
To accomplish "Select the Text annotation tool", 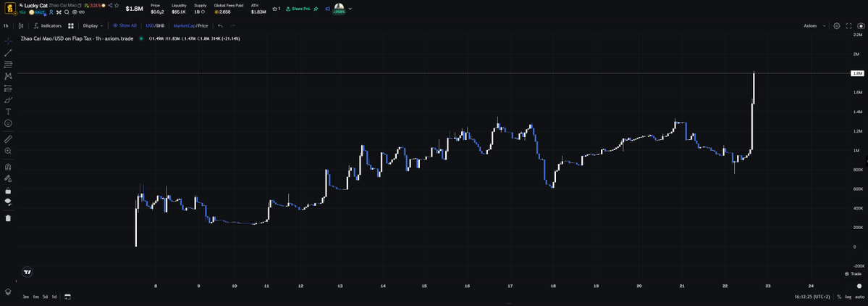I will [x=8, y=112].
